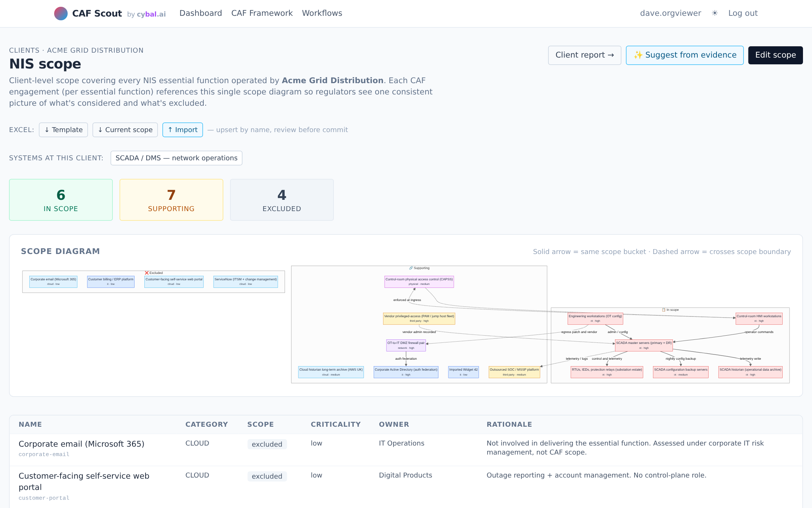The width and height of the screenshot is (812, 508).
Task: Open Client report button
Action: 584,55
